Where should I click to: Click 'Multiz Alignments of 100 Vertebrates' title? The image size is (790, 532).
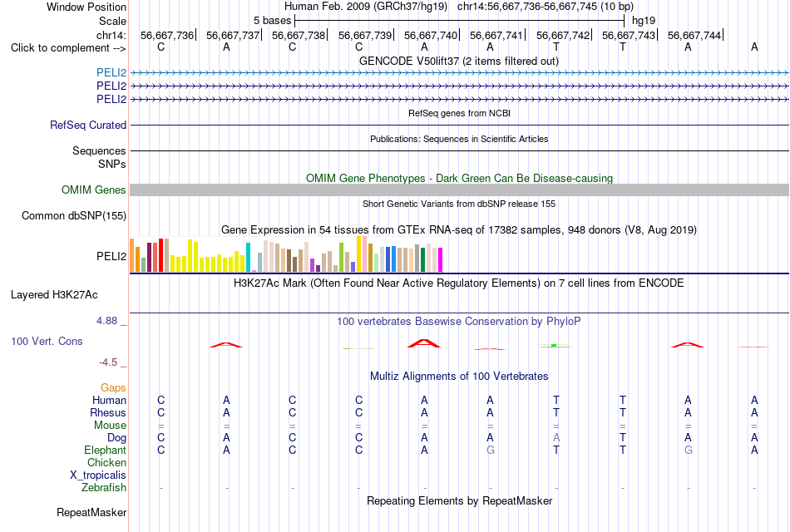[459, 377]
